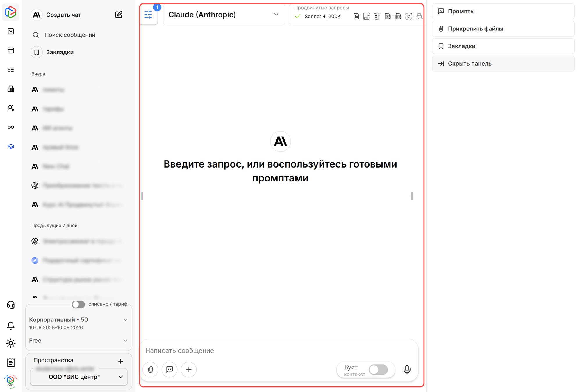Add a new space with the plus button

coord(121,361)
